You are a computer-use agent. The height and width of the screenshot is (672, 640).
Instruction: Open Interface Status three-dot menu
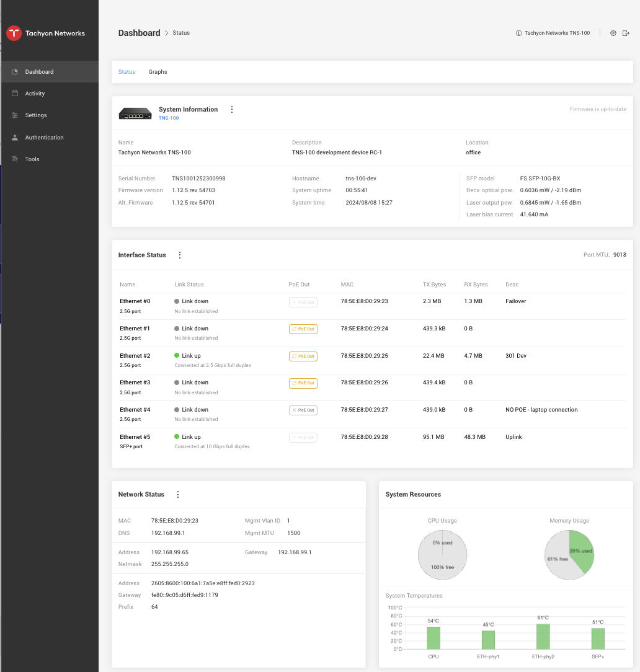point(180,255)
